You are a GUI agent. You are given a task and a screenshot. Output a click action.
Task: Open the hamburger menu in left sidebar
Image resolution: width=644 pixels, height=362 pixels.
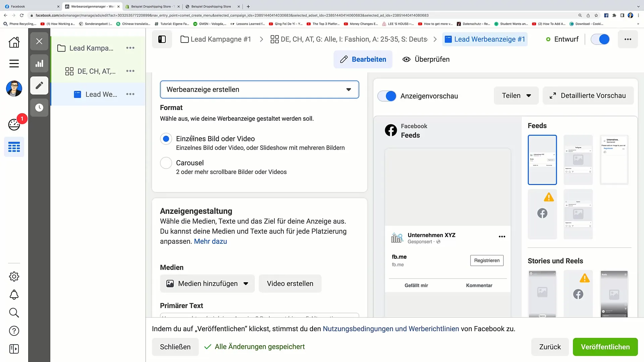(x=14, y=63)
